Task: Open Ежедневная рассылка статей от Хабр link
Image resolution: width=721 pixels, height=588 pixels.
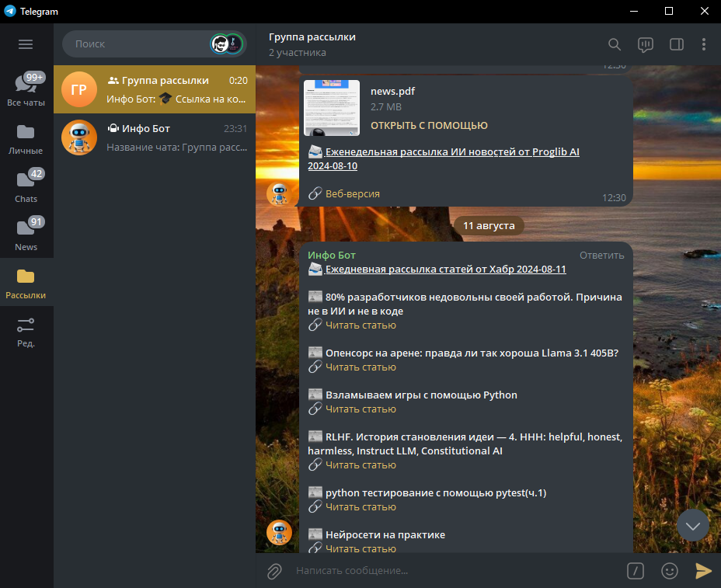Action: coord(445,270)
